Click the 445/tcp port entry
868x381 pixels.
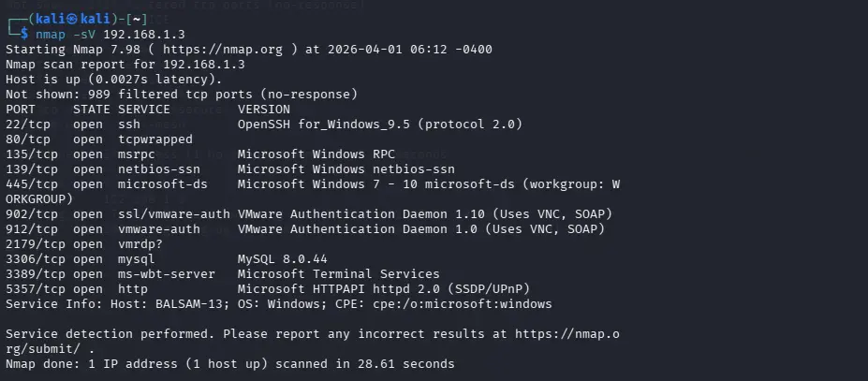[28, 183]
